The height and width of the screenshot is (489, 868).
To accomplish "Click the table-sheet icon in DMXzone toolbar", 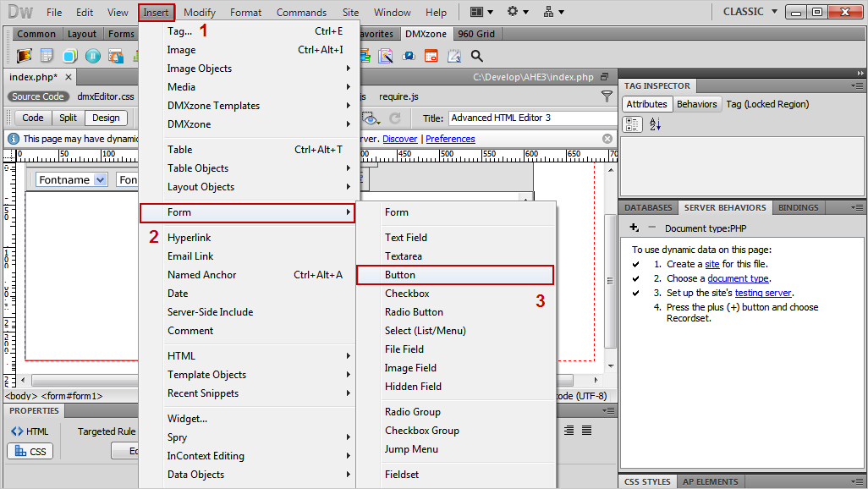I will [x=47, y=55].
